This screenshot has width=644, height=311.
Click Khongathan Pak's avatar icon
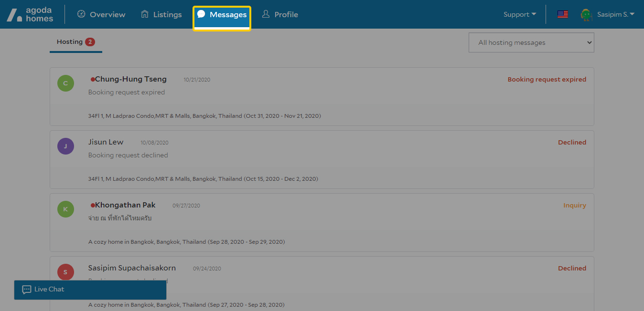[x=65, y=209]
